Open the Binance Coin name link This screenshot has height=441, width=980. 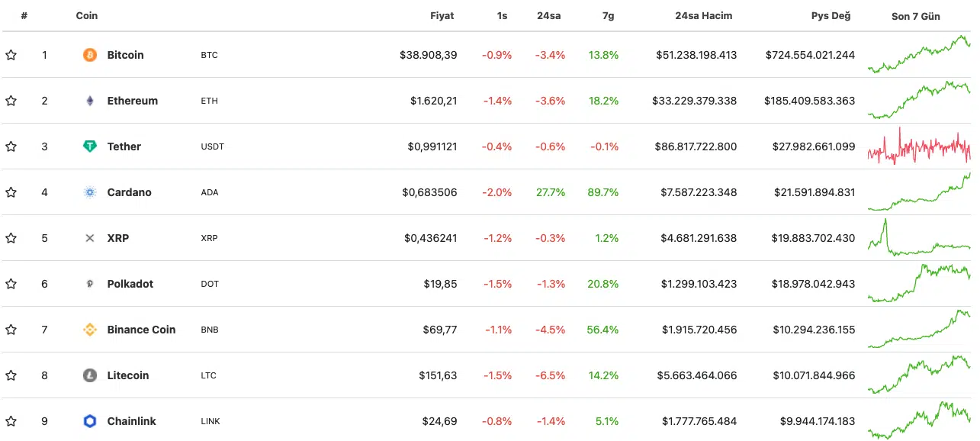[x=141, y=330]
